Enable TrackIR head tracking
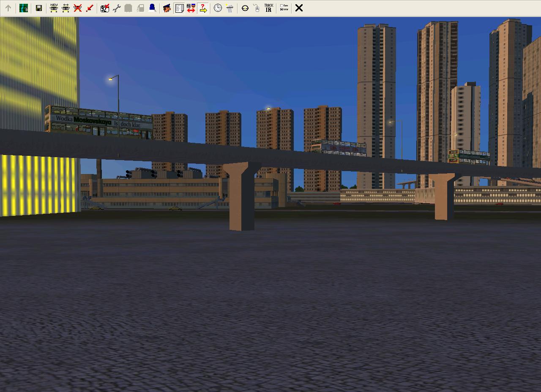541x392 pixels. [268, 8]
